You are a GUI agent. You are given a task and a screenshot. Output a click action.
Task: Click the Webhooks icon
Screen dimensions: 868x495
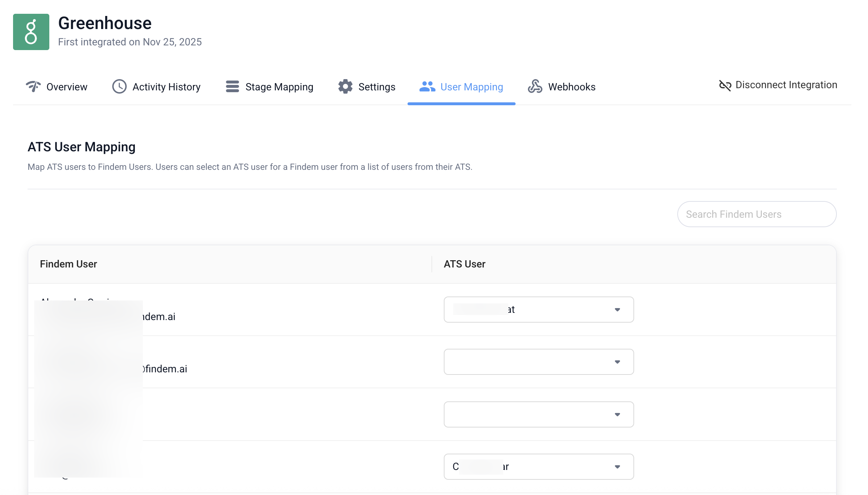(x=535, y=86)
